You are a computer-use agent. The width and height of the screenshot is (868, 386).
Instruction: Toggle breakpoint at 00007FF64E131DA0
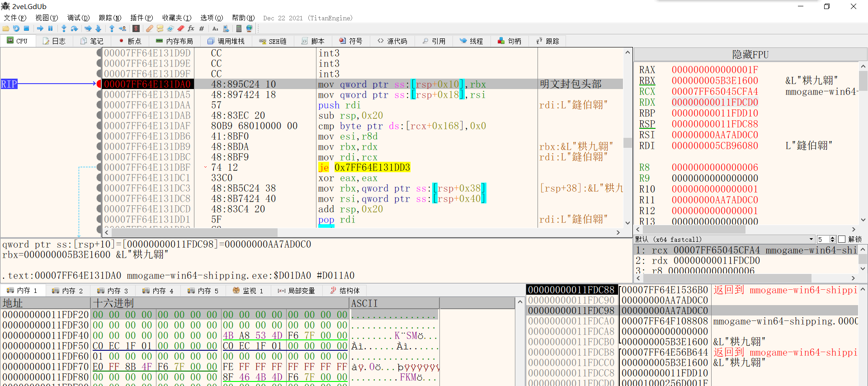pos(99,84)
